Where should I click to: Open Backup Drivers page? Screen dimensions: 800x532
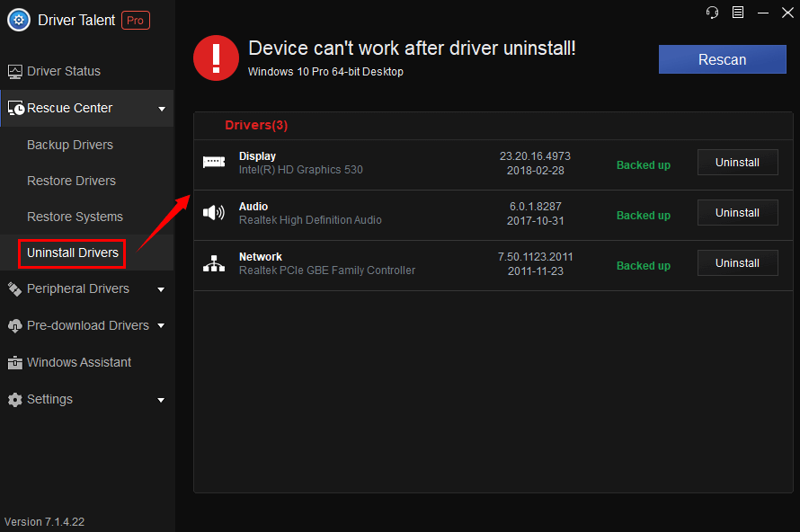70,145
